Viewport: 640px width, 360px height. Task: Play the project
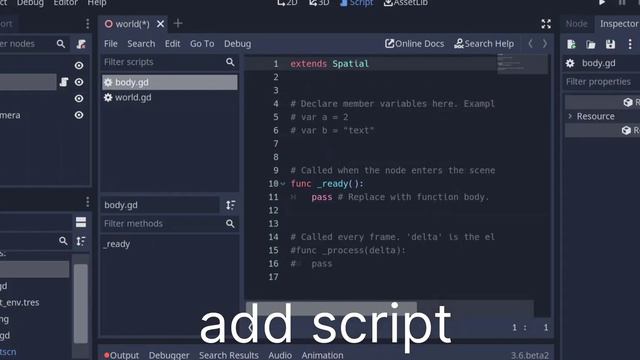[x=602, y=3]
